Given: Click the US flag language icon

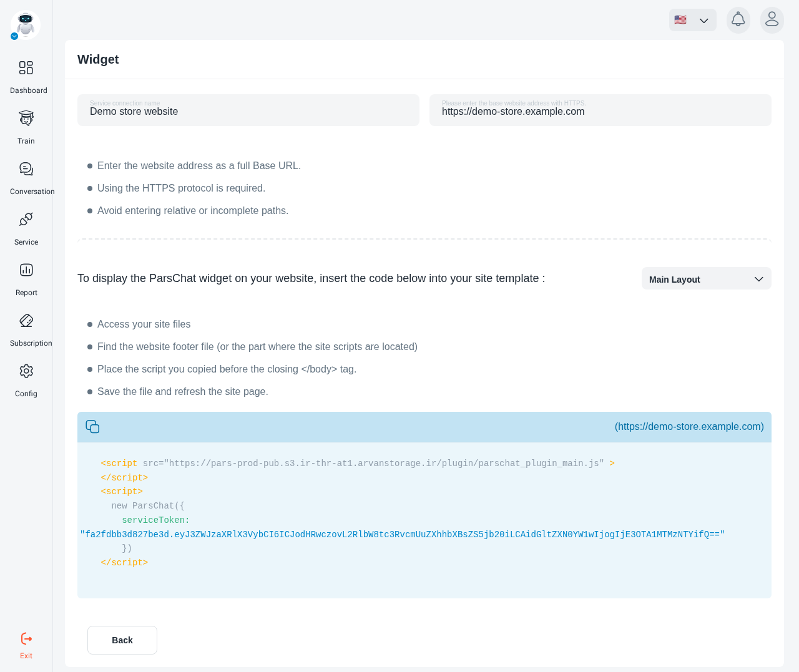Looking at the screenshot, I should [680, 20].
